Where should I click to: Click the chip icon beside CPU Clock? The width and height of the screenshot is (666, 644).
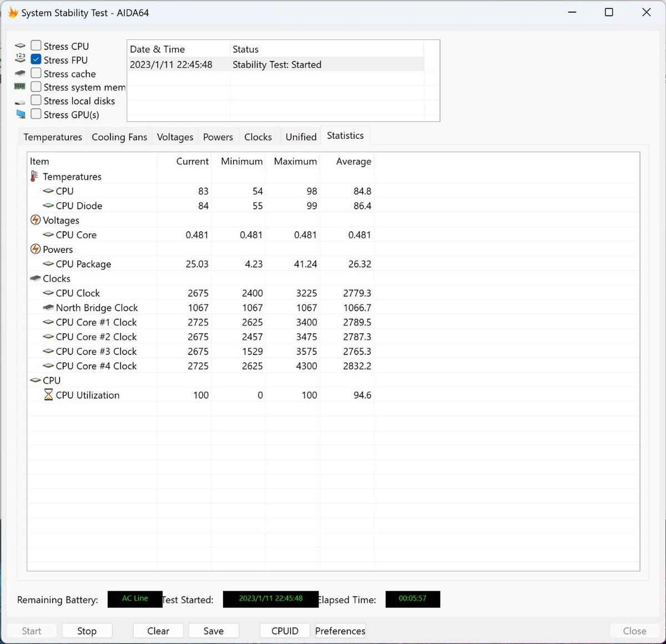point(48,293)
